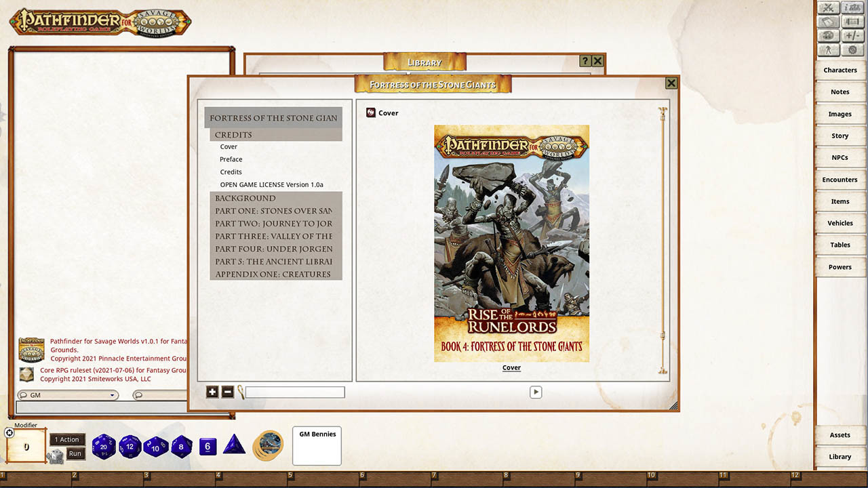
Task: Expand PART FOUR: UNDER JORGEN chapter
Action: click(276, 249)
